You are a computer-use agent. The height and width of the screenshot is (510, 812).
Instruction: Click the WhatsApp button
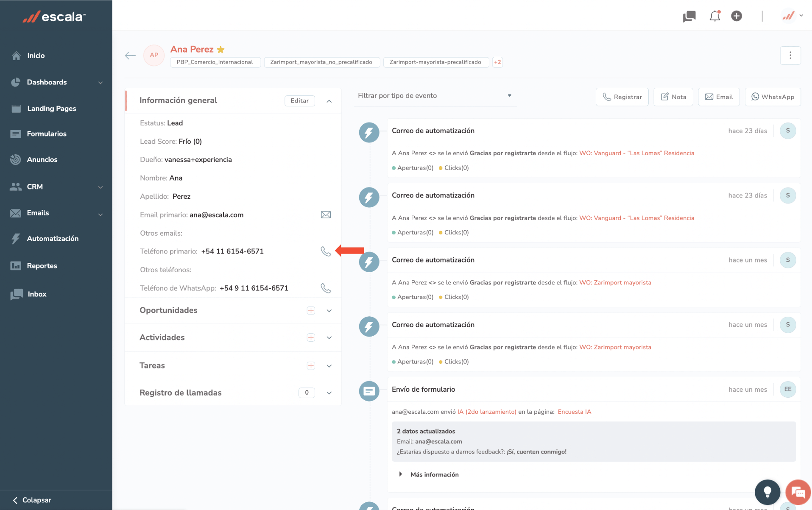773,97
